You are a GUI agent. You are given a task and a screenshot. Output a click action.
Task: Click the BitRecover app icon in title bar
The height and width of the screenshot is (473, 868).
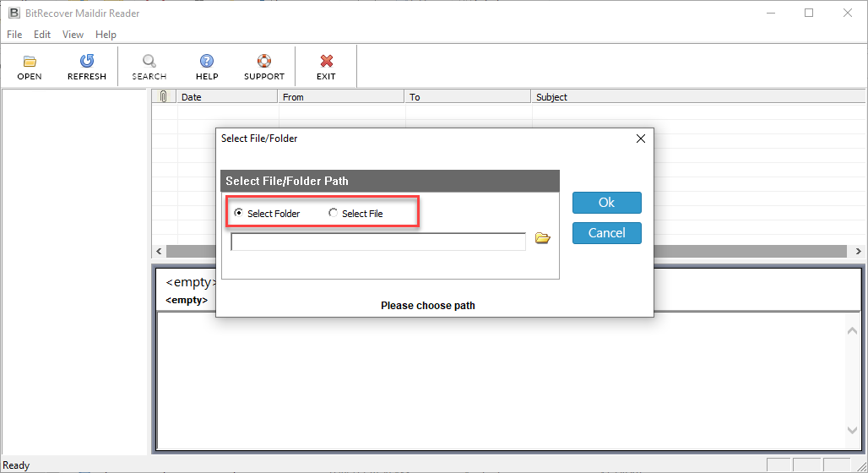tap(14, 13)
